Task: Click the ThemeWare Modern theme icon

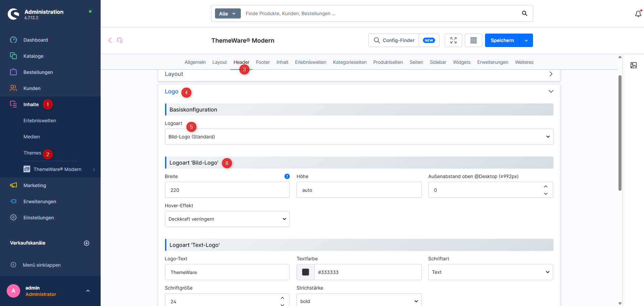Action: 27,169
